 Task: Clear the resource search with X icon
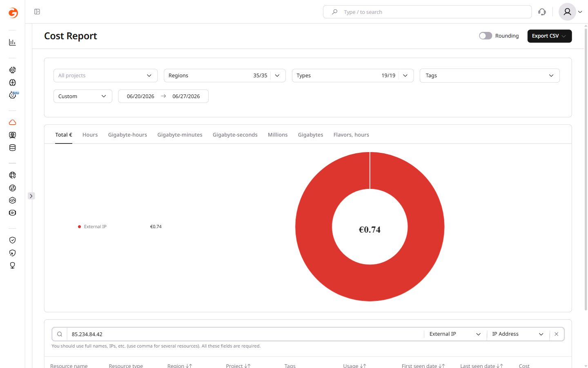[556, 334]
